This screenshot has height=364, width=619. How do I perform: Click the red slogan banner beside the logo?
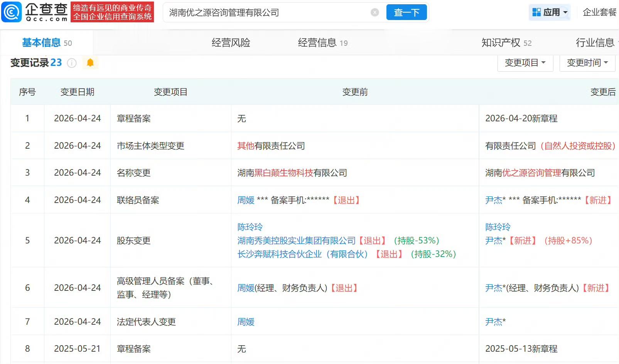tap(112, 12)
